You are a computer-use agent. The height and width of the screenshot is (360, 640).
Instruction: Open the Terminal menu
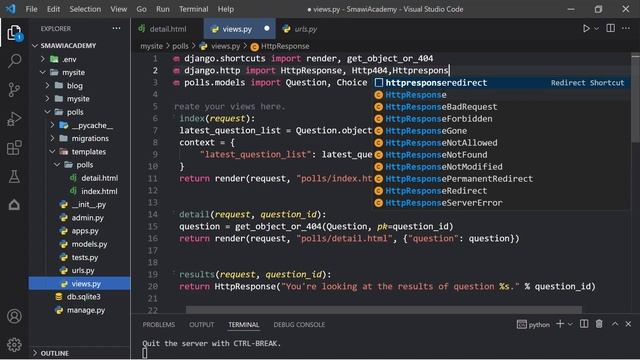coord(193,9)
